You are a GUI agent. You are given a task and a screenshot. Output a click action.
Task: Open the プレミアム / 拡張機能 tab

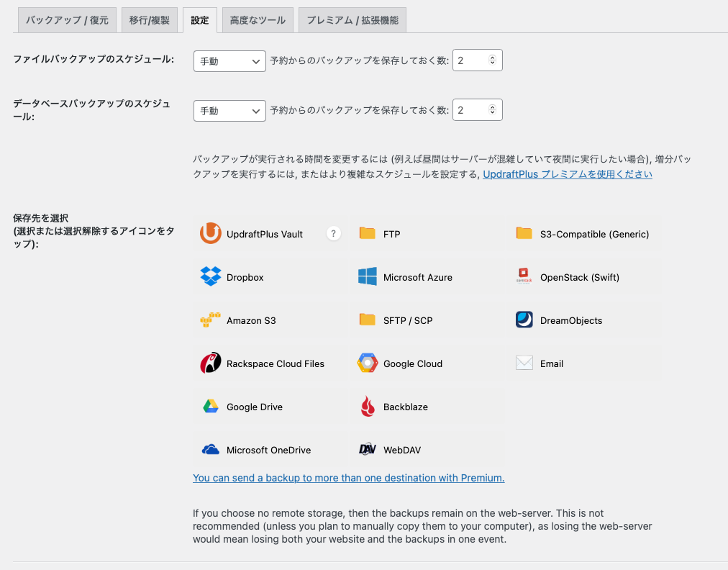point(352,20)
